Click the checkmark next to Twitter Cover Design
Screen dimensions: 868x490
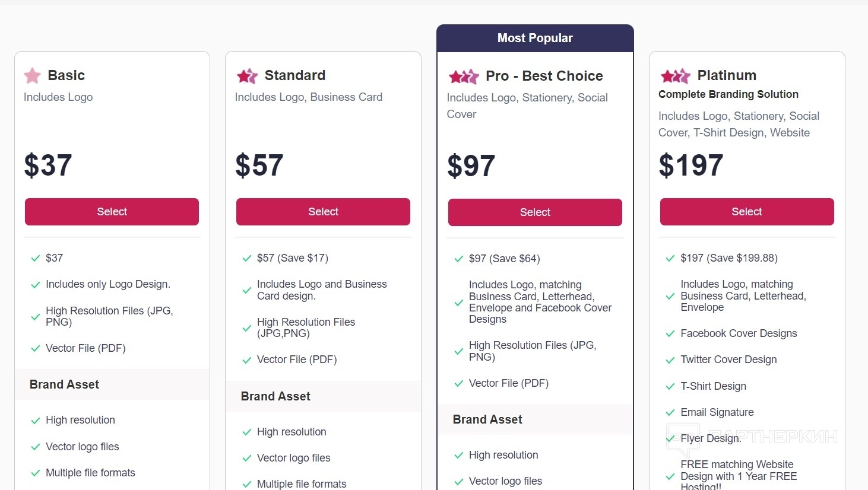[670, 360]
